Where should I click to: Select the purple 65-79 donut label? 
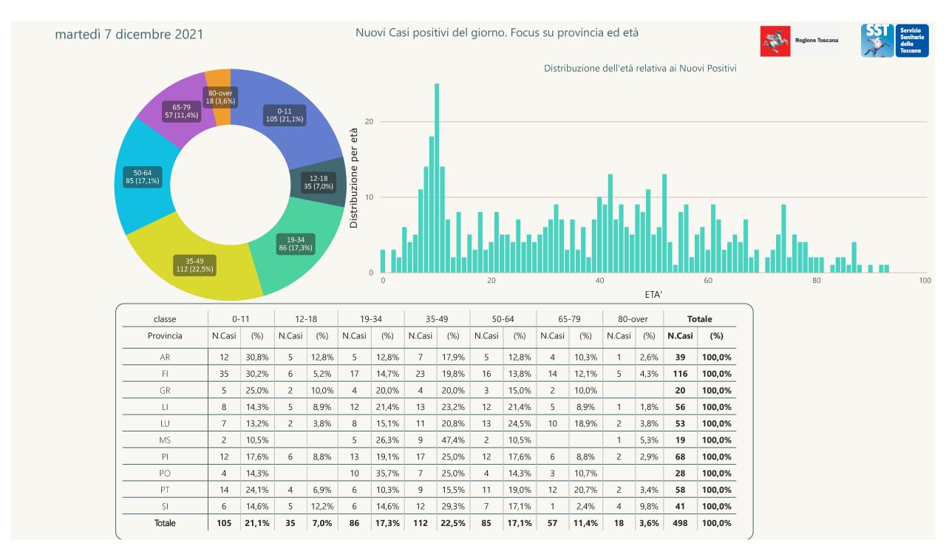point(181,112)
